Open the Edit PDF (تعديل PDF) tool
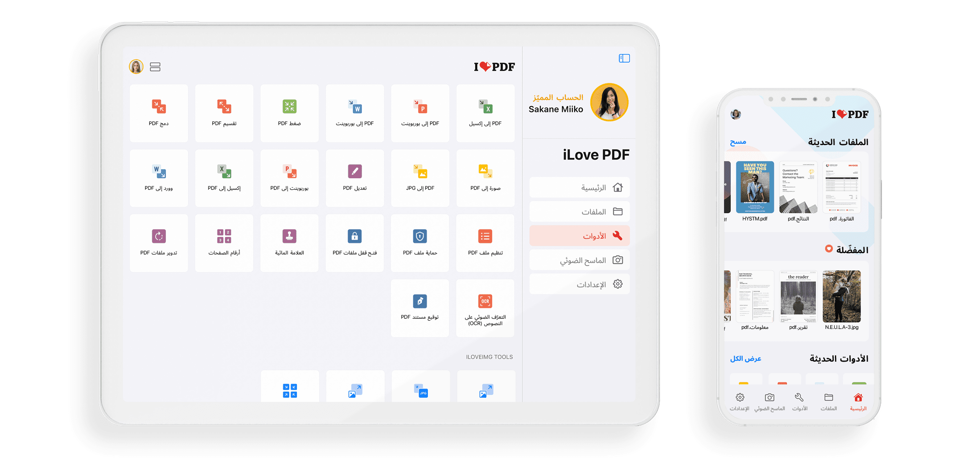 [355, 178]
